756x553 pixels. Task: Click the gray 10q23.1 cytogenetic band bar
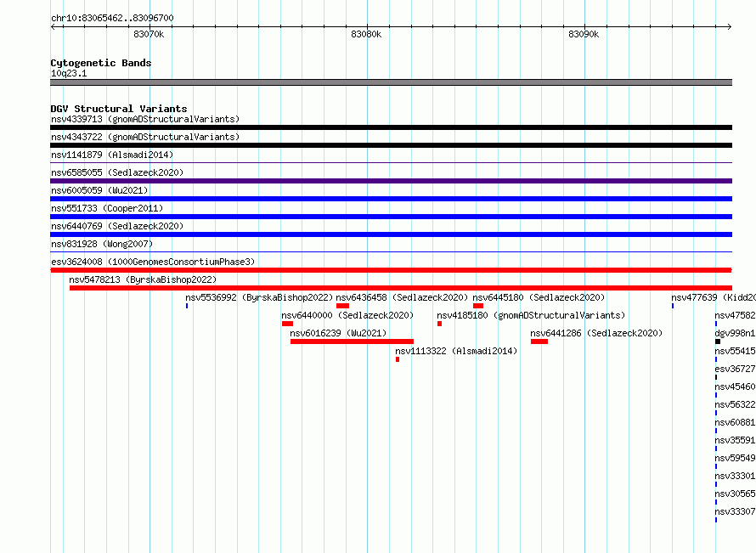(x=391, y=82)
